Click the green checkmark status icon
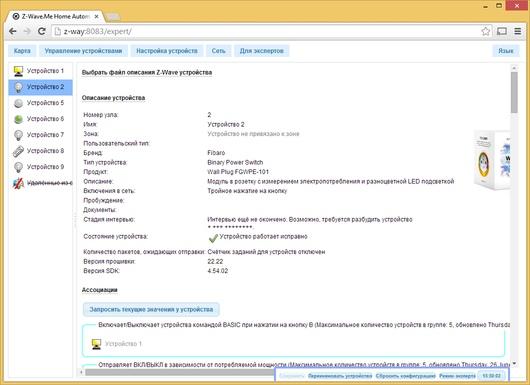Screen dimensions: 530x385 click(x=213, y=238)
